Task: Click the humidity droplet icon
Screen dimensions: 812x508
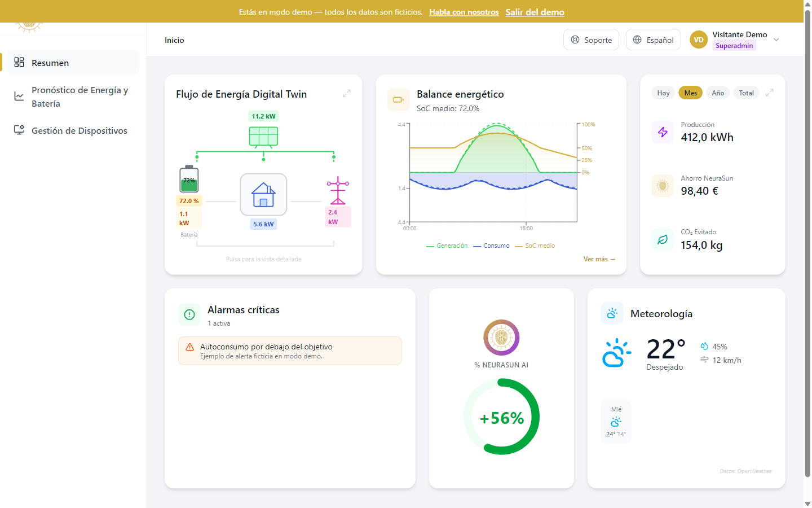Action: click(704, 346)
